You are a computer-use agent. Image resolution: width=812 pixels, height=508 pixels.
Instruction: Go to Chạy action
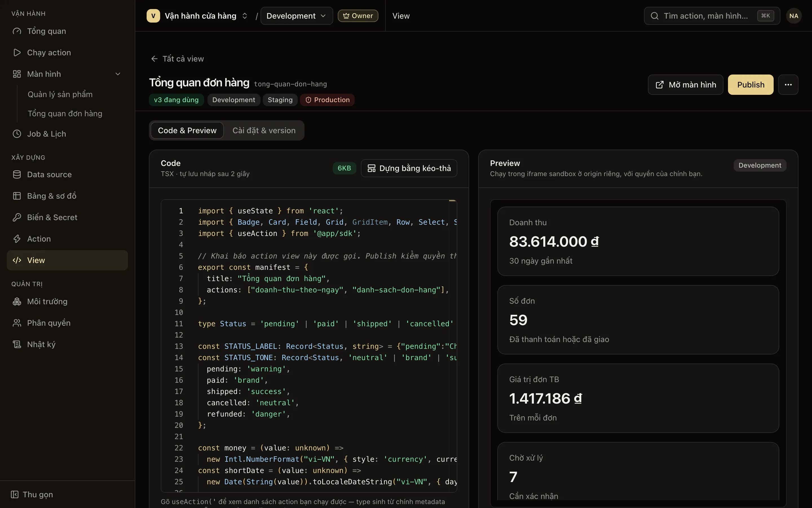(x=67, y=53)
